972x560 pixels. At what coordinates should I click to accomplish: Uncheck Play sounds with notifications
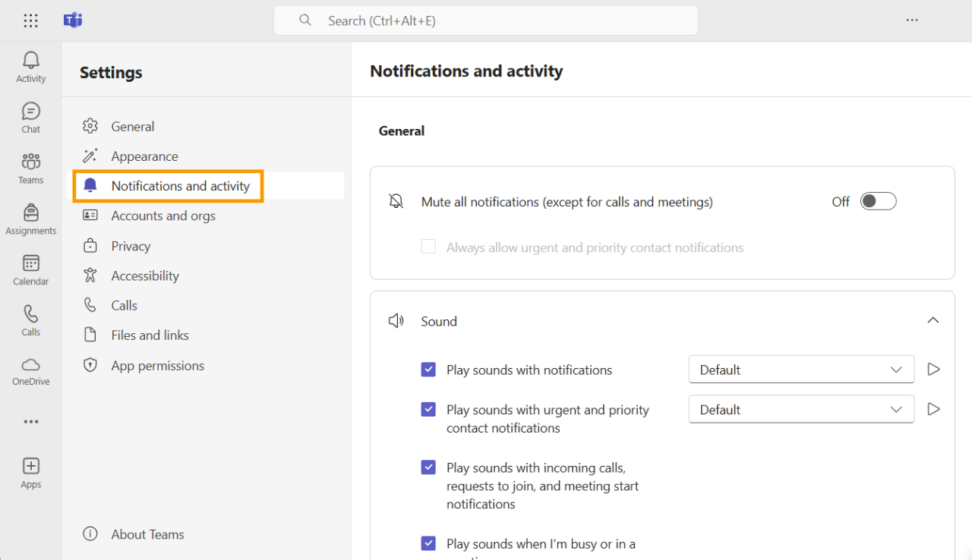428,370
